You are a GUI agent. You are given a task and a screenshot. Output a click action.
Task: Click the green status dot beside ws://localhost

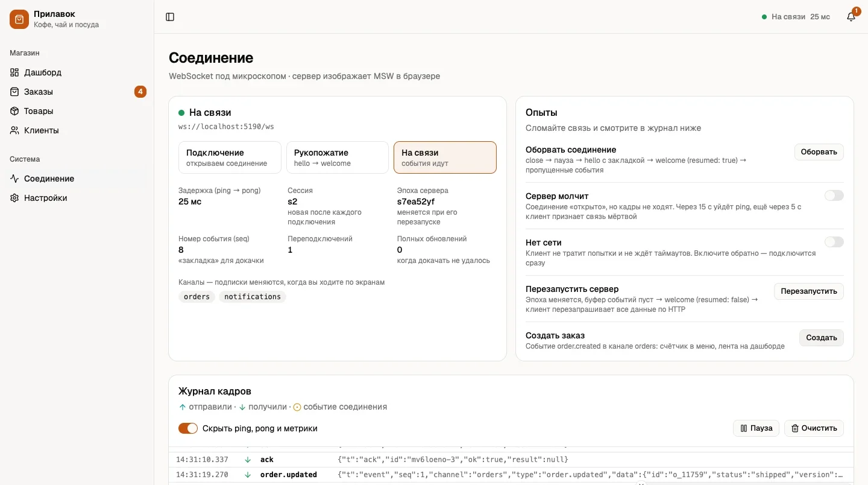click(181, 113)
